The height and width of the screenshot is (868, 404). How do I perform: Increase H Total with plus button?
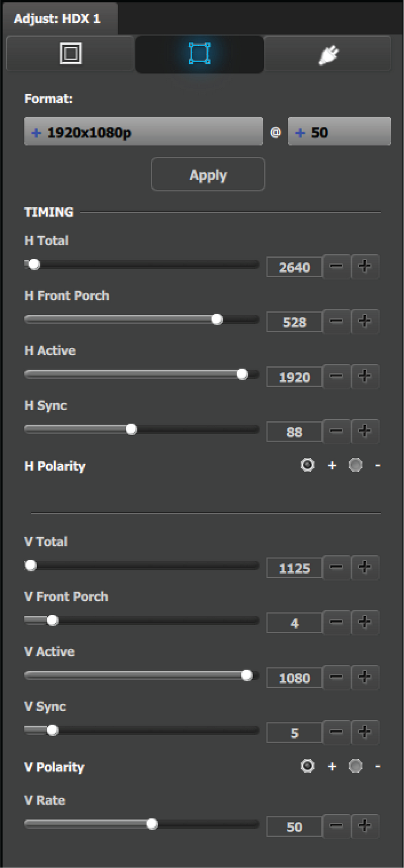[x=365, y=266]
